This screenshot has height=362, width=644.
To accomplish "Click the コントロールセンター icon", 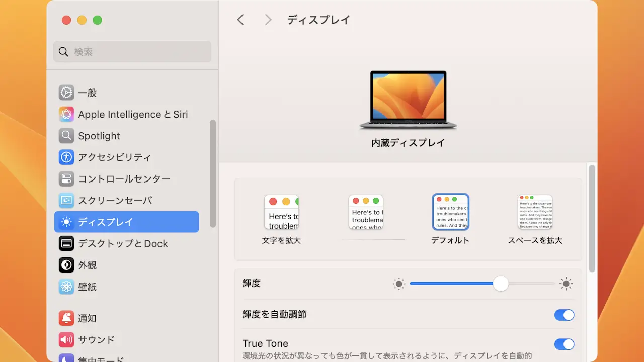I will 66,179.
